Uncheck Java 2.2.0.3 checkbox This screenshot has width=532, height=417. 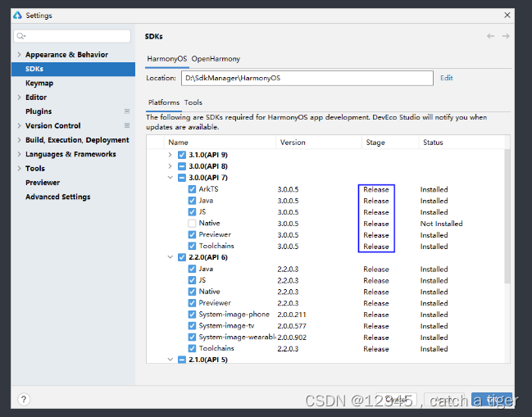point(192,269)
